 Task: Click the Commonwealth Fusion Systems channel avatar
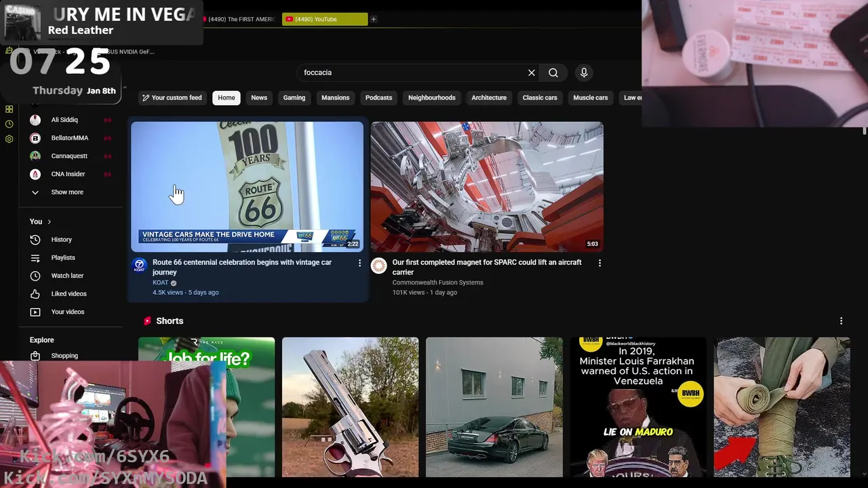coord(378,266)
